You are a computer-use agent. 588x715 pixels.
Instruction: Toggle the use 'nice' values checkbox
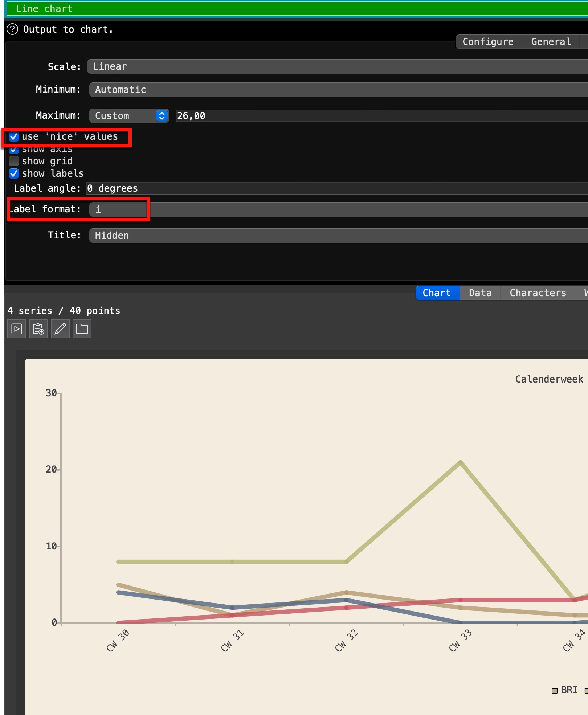point(14,137)
